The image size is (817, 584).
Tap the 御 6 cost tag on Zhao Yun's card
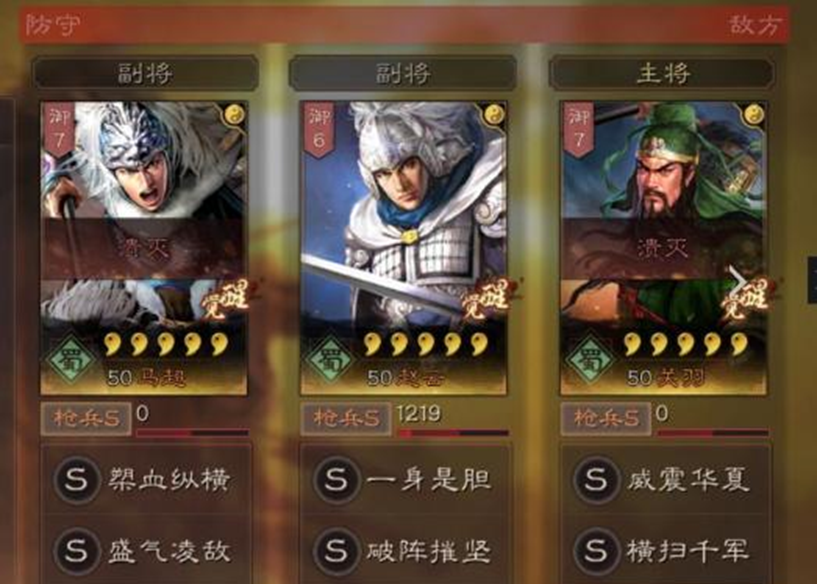pos(319,129)
